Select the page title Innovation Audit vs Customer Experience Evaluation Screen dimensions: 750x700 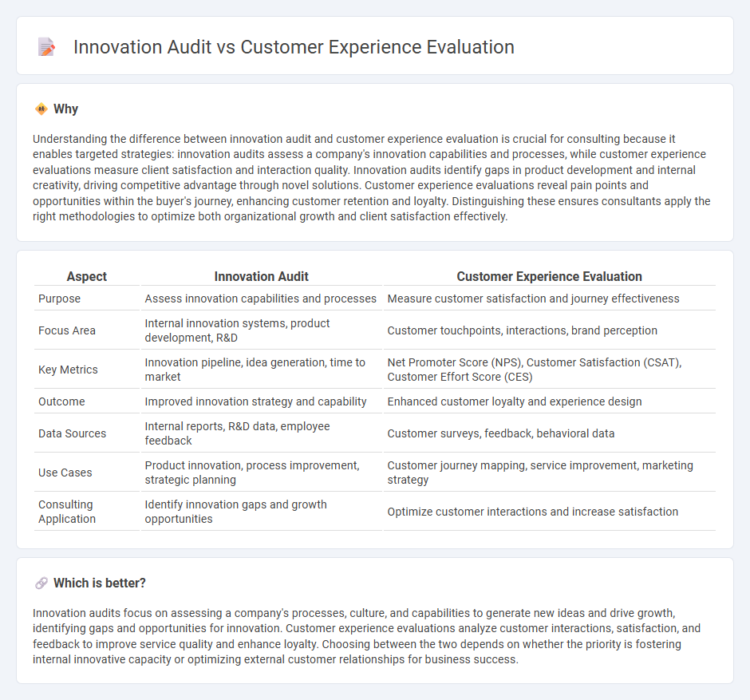coord(294,47)
